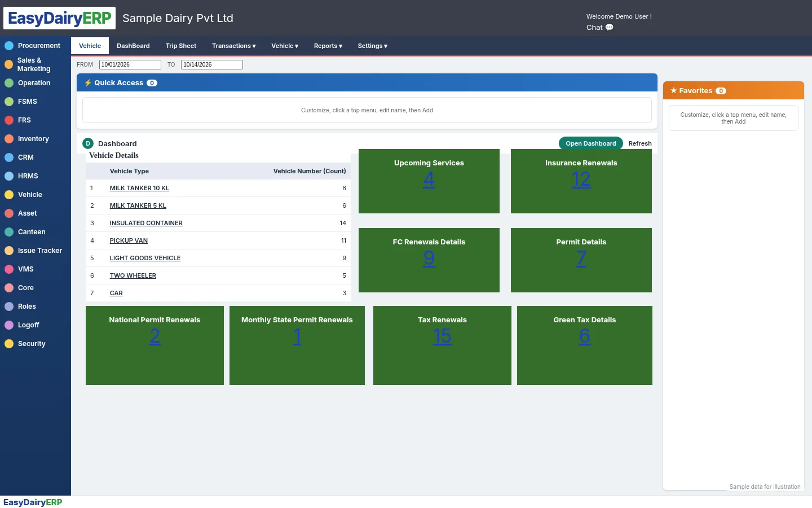812x508 pixels.
Task: Click the FRS sidebar circle icon
Action: (9, 120)
